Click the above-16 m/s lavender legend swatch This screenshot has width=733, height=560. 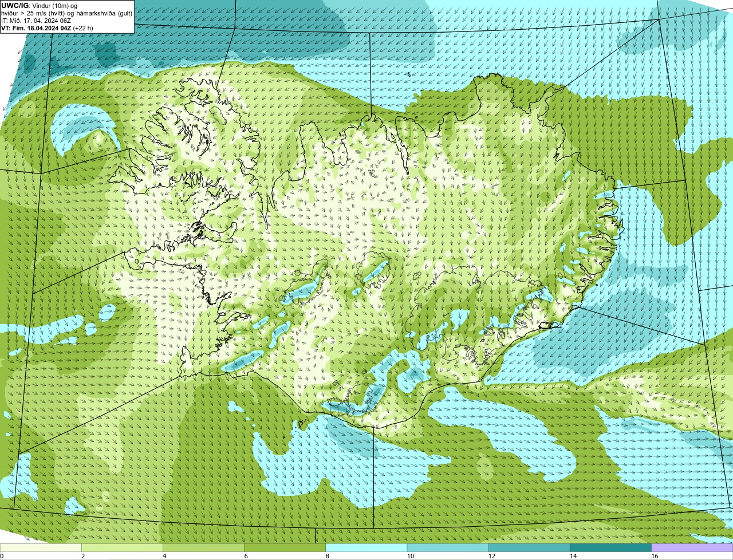pos(692,548)
